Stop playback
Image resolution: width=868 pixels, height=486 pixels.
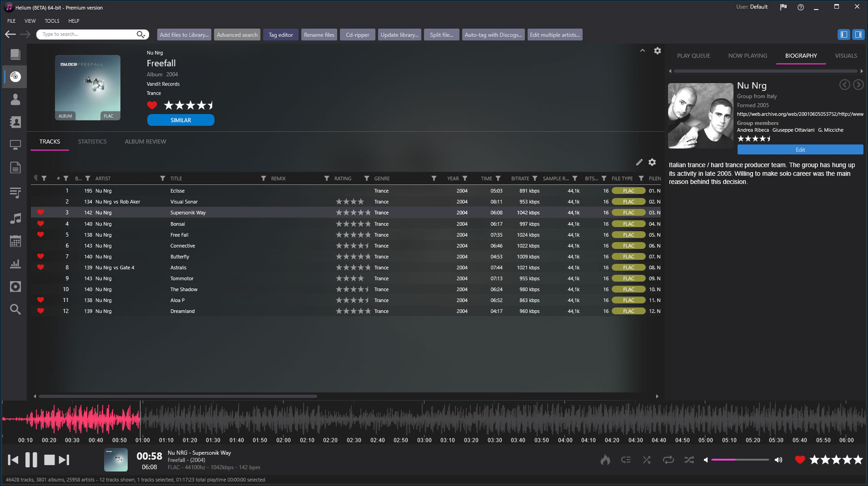[x=49, y=460]
